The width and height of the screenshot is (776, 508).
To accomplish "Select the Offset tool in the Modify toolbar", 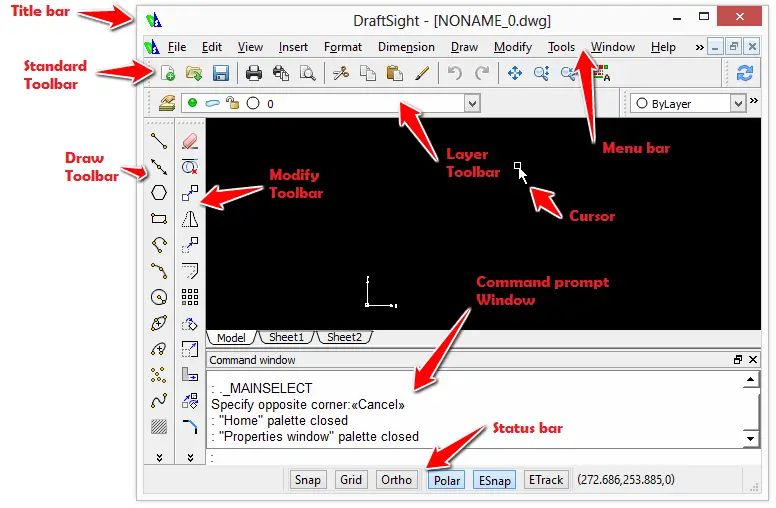I will [190, 271].
